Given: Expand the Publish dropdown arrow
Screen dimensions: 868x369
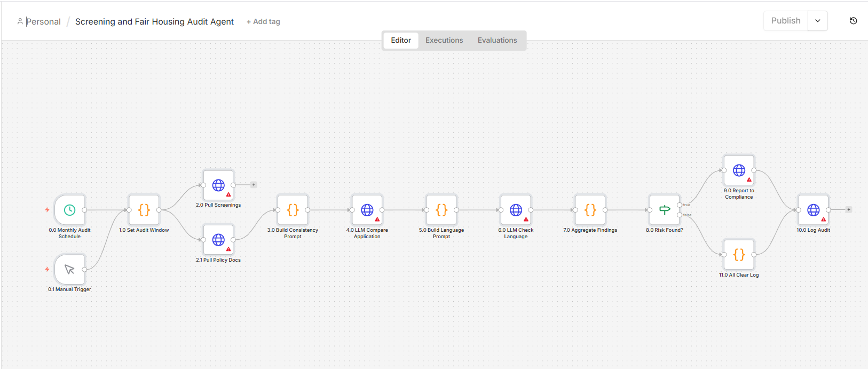Looking at the screenshot, I should [x=818, y=21].
